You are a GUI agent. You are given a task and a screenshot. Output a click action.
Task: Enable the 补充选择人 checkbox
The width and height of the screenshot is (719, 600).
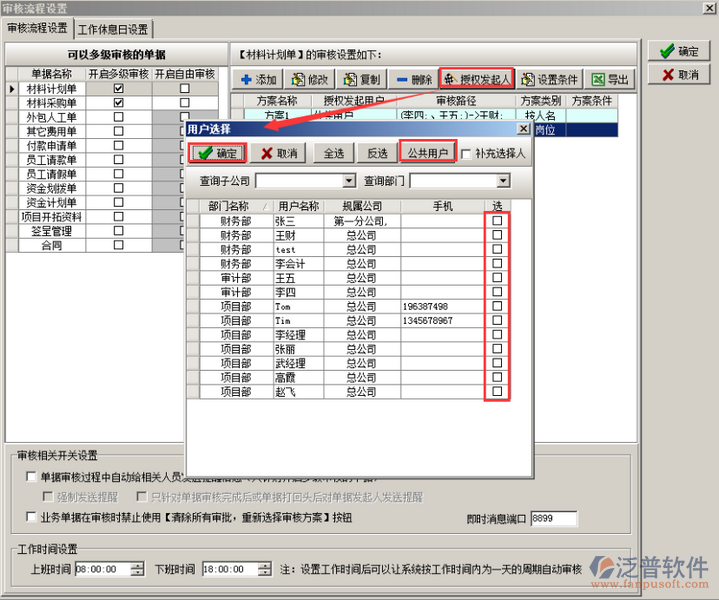coord(466,153)
